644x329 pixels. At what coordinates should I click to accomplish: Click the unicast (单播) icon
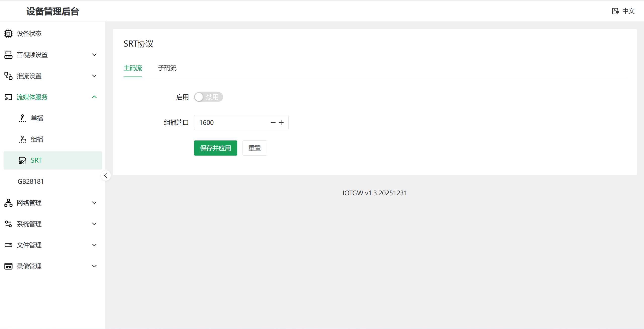[x=22, y=118]
